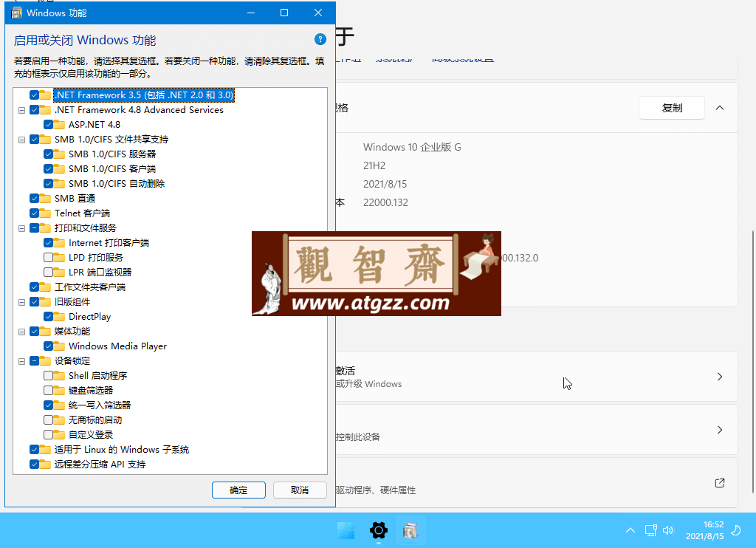Uncheck SMB 1.0/CIFS 客户端 checkbox
The height and width of the screenshot is (548, 756).
tap(48, 169)
